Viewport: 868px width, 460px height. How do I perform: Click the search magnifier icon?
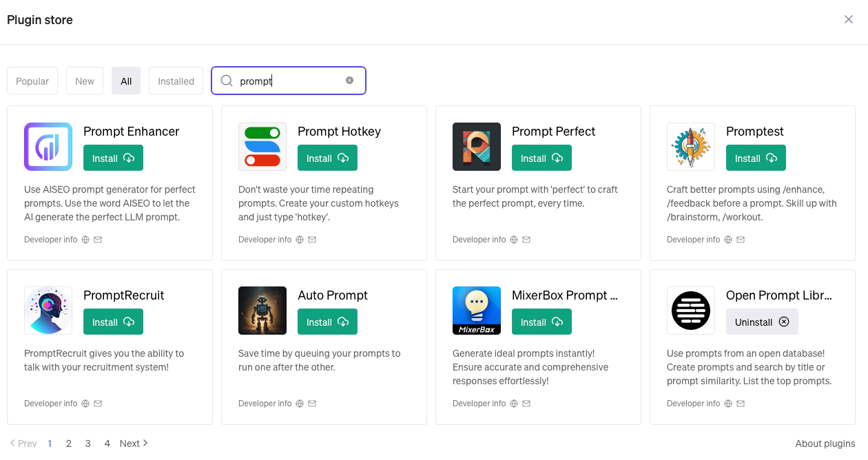pyautogui.click(x=226, y=81)
